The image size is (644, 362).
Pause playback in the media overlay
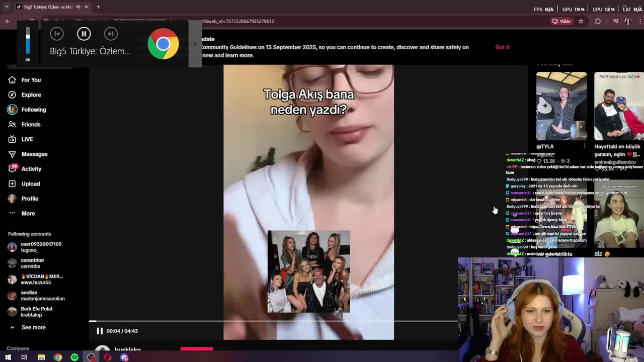[x=84, y=34]
